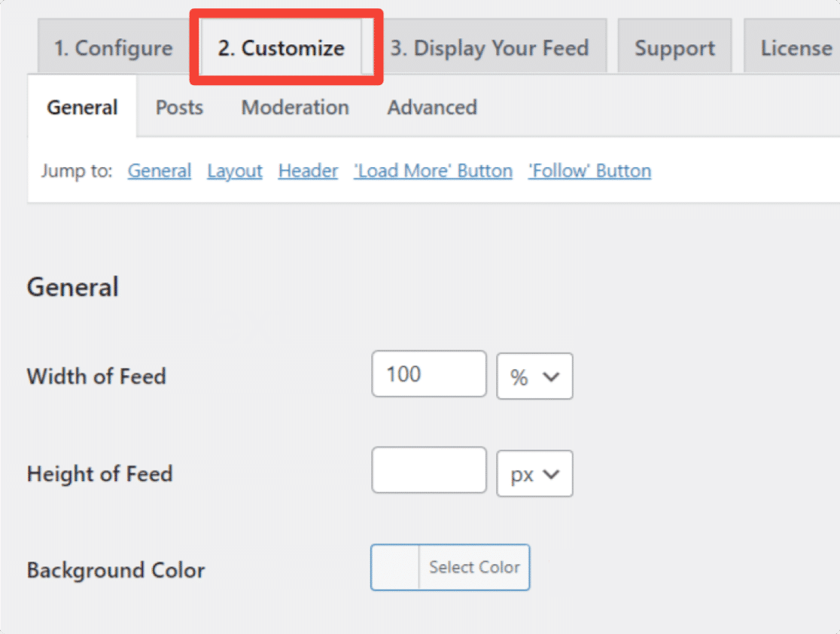The image size is (840, 634).
Task: Open the 1. Configure tab
Action: [x=113, y=48]
